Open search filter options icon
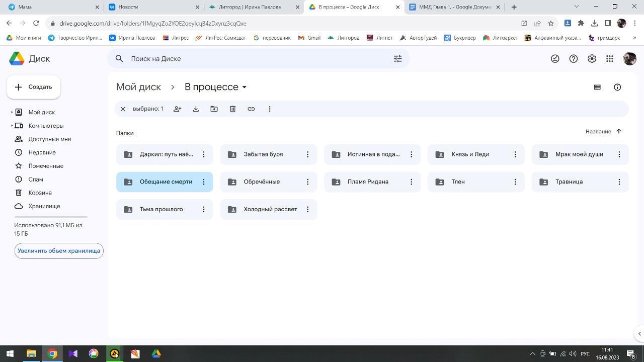 [397, 59]
